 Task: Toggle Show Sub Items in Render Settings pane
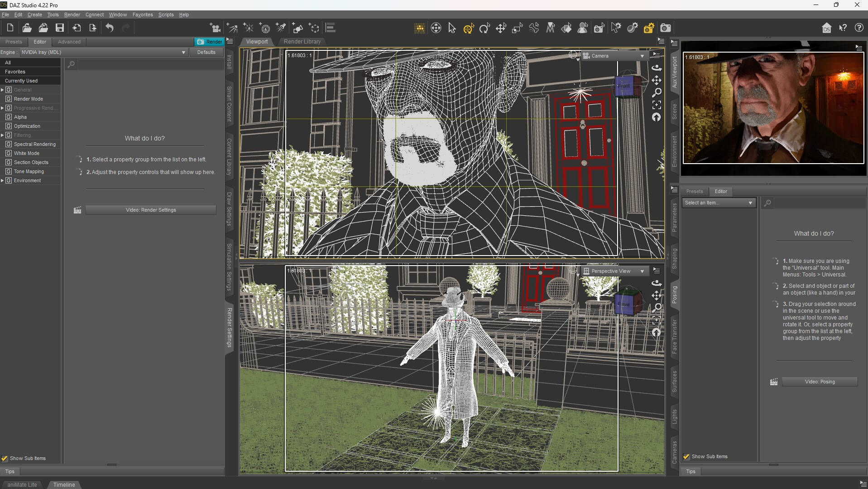[x=5, y=458]
